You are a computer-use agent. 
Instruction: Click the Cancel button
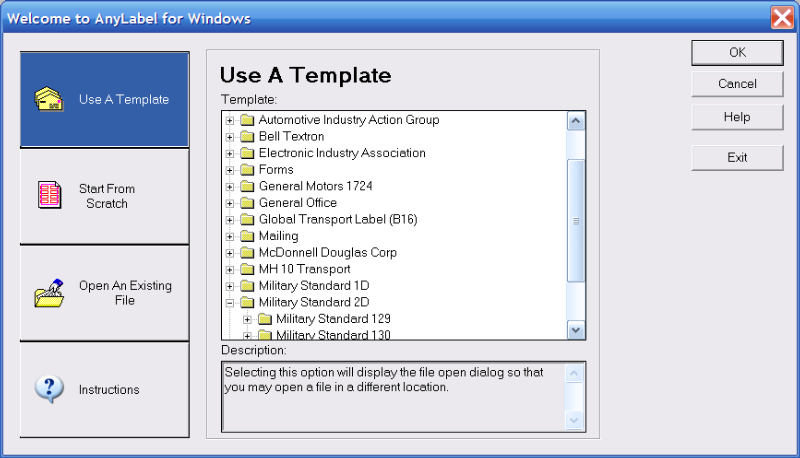point(737,84)
